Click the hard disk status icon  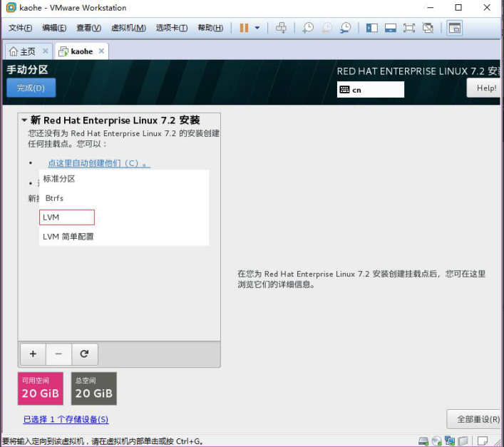click(x=423, y=441)
